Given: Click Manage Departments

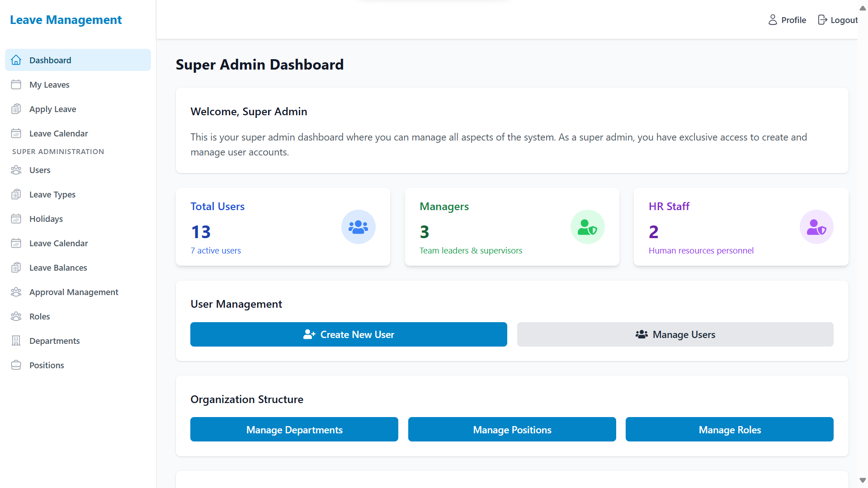Looking at the screenshot, I should tap(294, 429).
